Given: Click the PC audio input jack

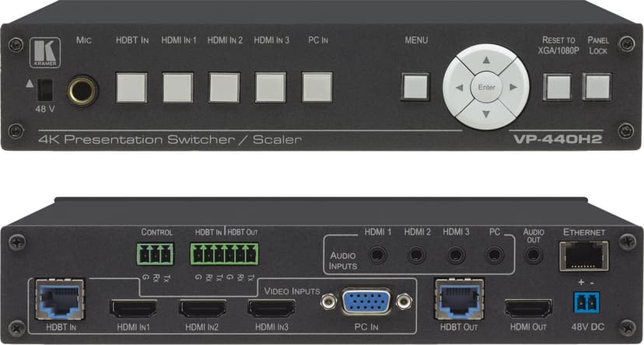Looking at the screenshot, I should (x=495, y=255).
